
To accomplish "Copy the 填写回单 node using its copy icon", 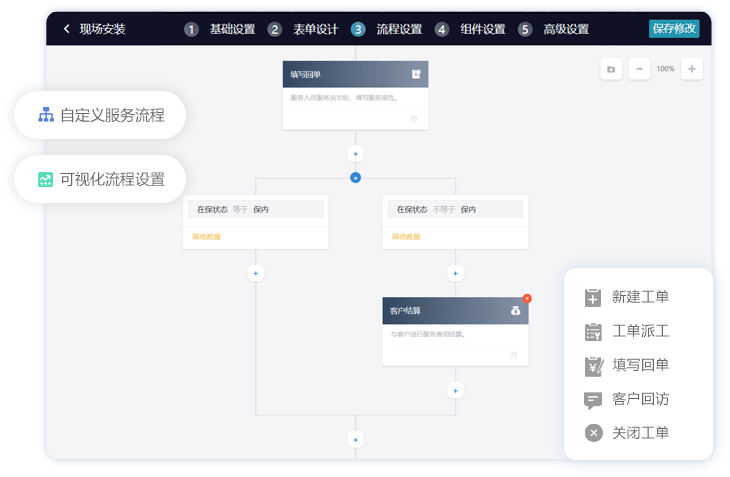I will 413,119.
